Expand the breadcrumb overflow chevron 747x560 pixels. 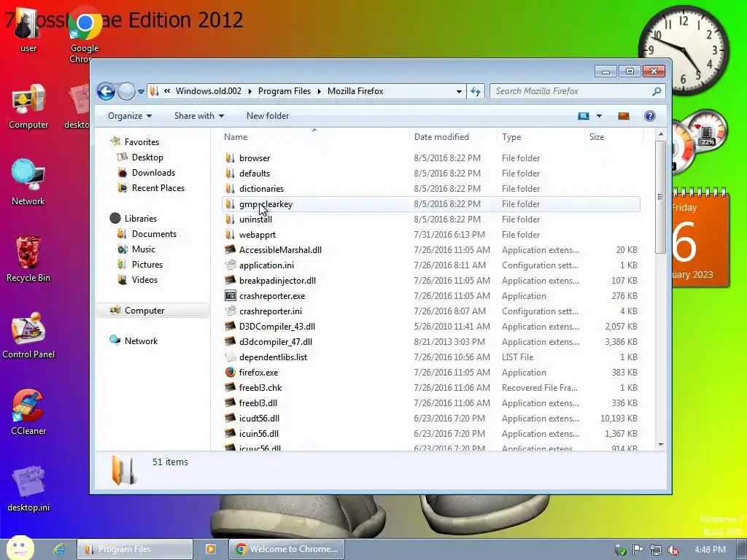167,90
